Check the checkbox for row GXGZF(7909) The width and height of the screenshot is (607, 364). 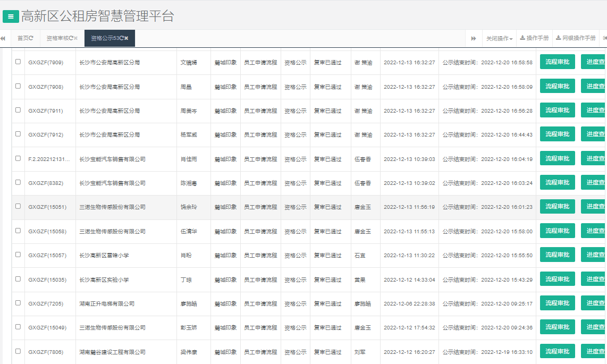pyautogui.click(x=18, y=62)
